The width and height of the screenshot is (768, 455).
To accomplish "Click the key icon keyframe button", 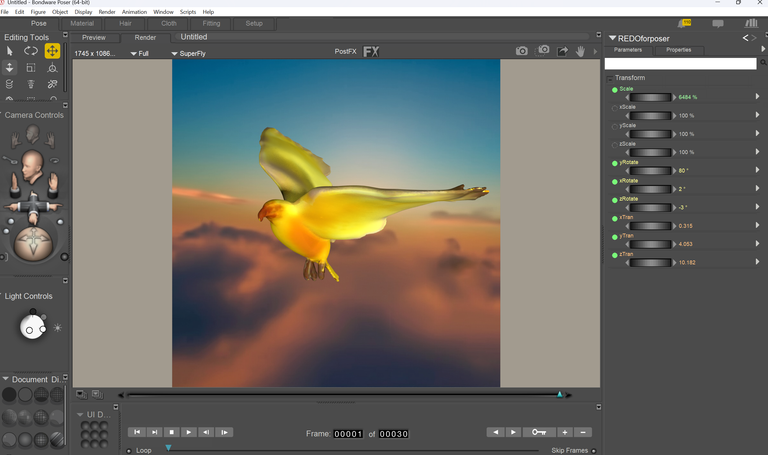I will point(539,432).
